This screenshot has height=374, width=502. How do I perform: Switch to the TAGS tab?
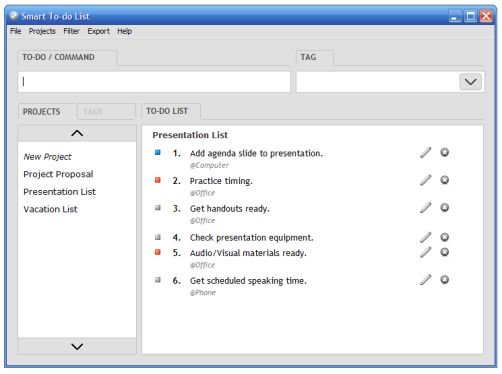(x=106, y=112)
